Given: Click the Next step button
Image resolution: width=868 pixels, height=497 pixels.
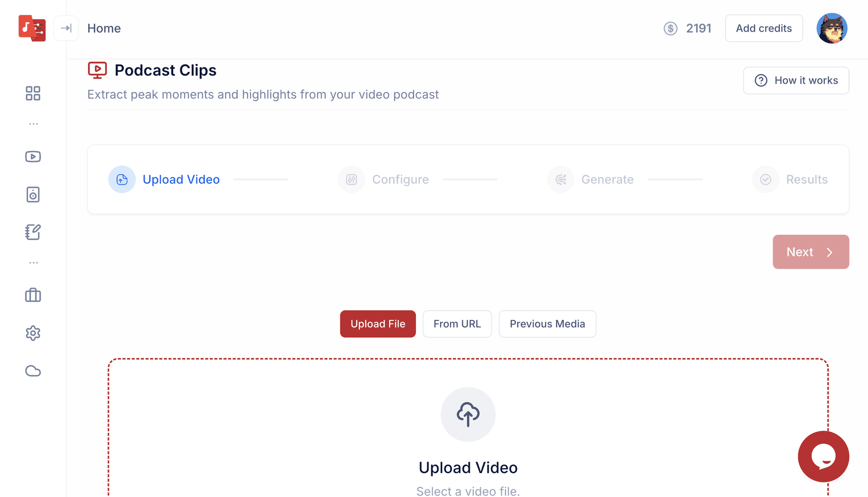Looking at the screenshot, I should coord(810,252).
